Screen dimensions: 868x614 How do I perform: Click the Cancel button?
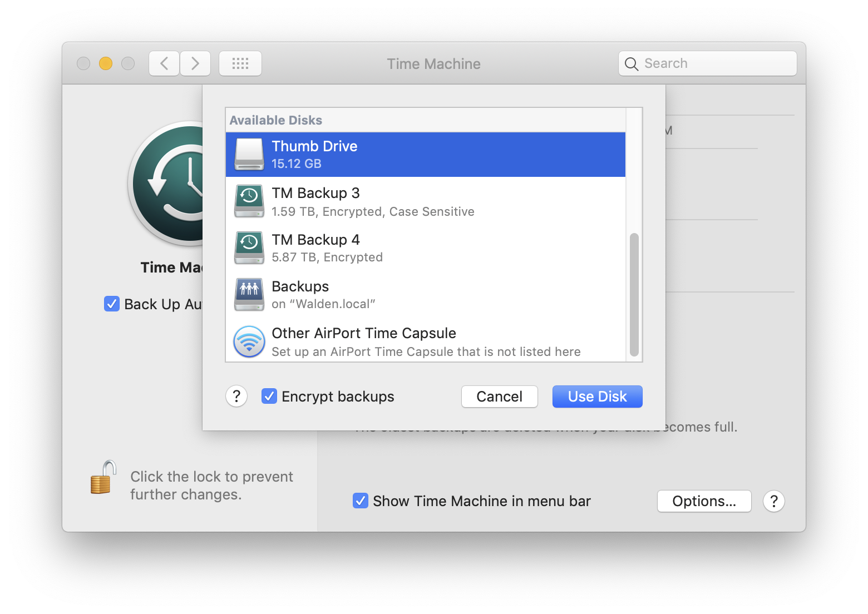click(499, 397)
